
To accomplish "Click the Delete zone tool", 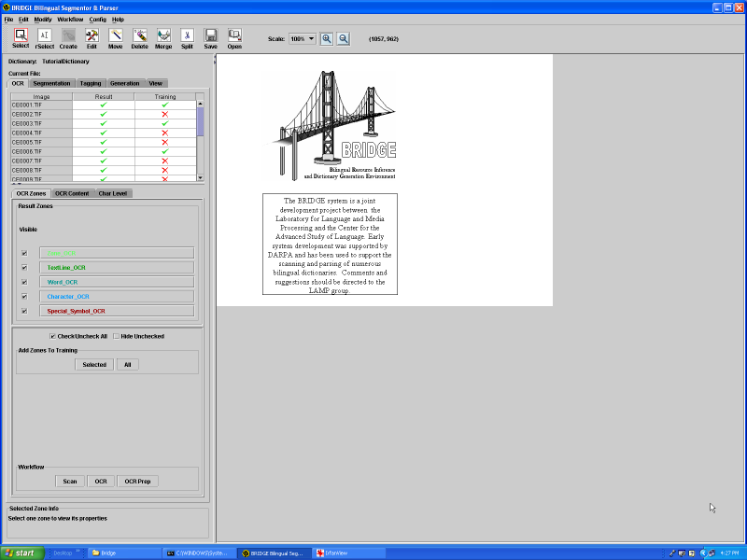I will tap(139, 35).
